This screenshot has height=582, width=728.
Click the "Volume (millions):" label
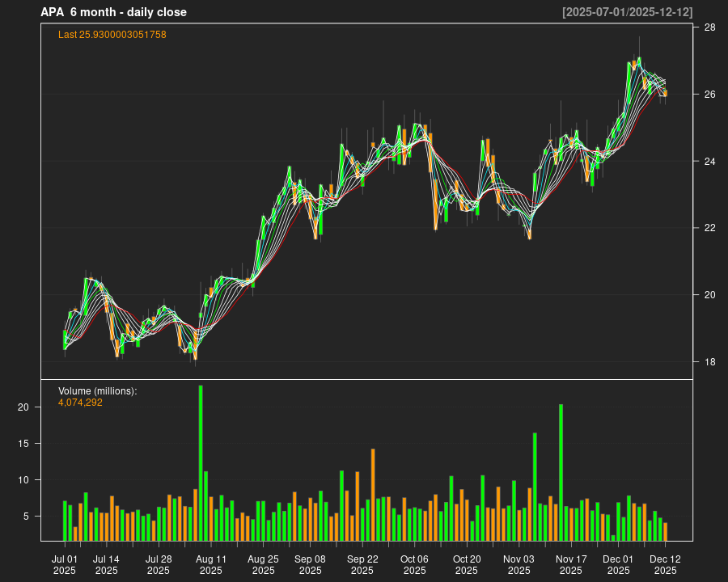coord(98,391)
